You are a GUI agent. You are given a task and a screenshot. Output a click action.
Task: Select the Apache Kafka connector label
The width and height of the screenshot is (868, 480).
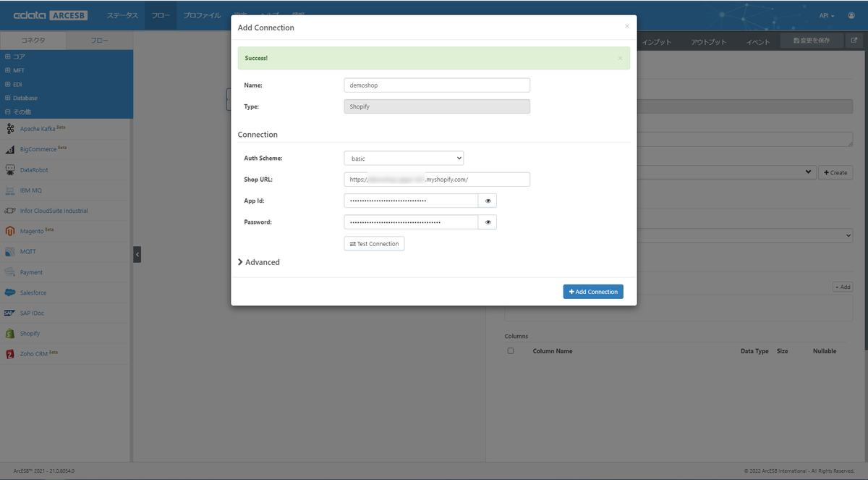coord(38,129)
